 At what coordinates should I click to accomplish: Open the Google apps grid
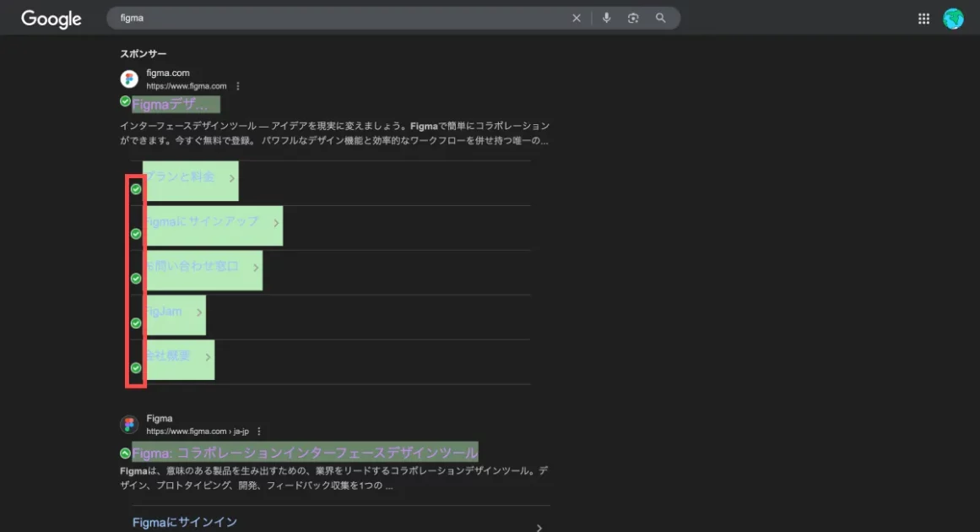pos(923,19)
